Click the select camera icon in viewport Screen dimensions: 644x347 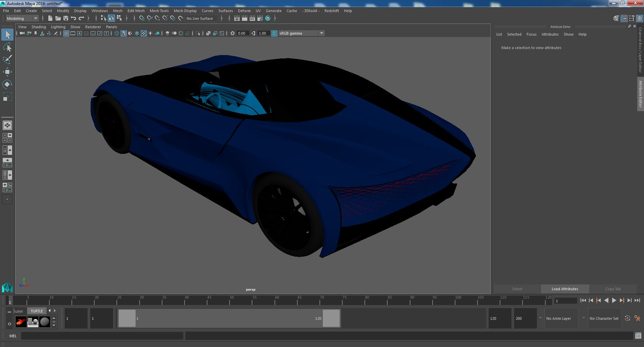point(22,33)
